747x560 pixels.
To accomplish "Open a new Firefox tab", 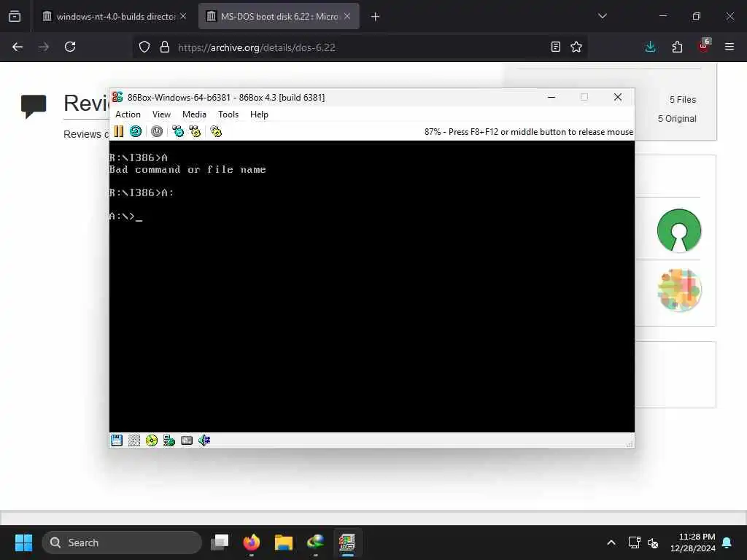I will pyautogui.click(x=376, y=17).
